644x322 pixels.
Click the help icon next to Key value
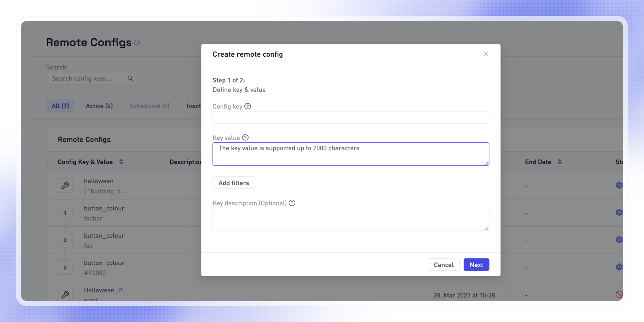pyautogui.click(x=245, y=137)
